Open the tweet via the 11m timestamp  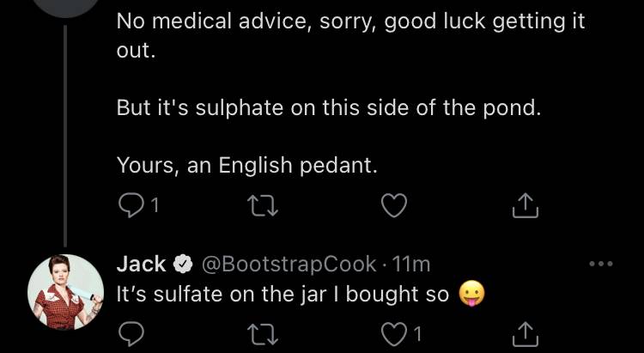coord(411,265)
